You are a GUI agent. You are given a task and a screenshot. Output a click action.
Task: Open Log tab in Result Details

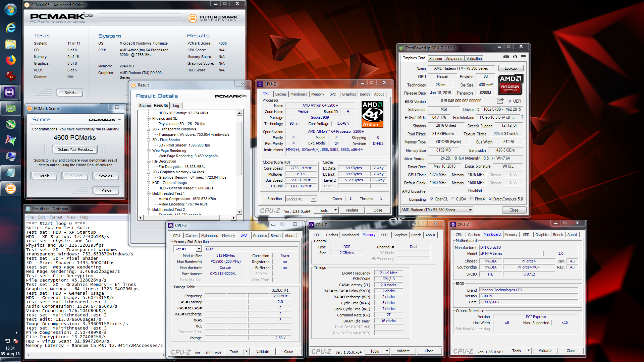tap(176, 106)
